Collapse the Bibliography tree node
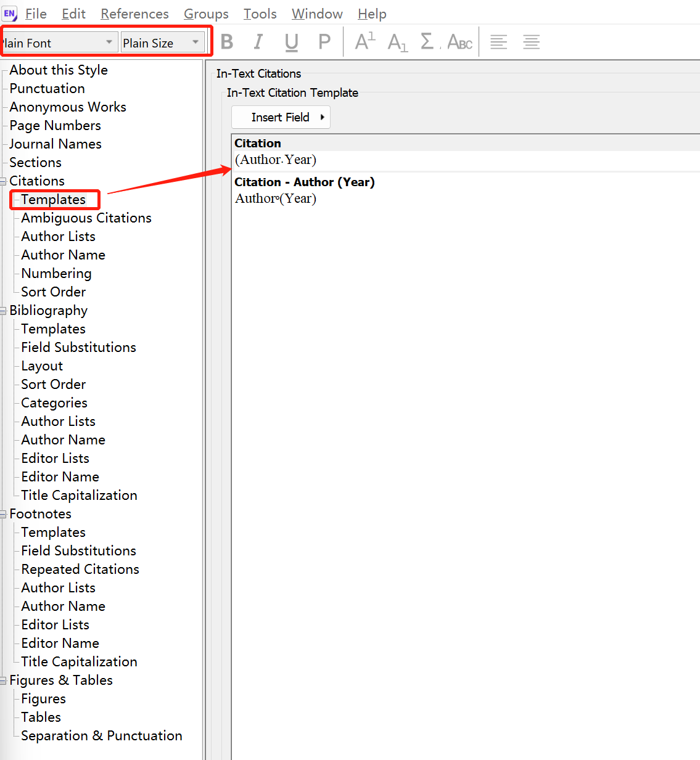Screen dimensions: 700x760 [x=3, y=311]
